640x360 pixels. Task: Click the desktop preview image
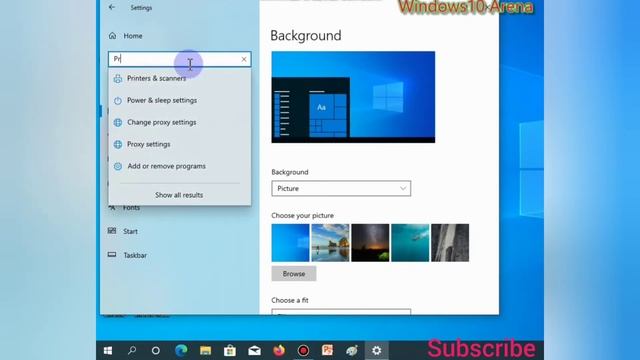pyautogui.click(x=353, y=97)
